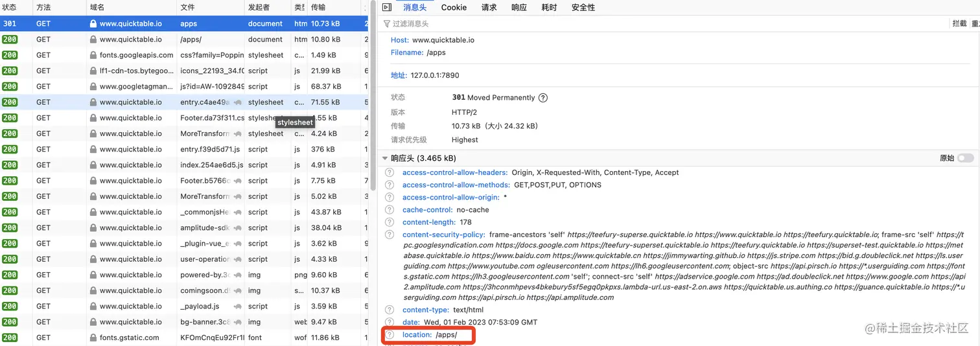Click the slow turtle icon in entry.c4ae49a row
This screenshot has height=346, width=980.
click(238, 102)
